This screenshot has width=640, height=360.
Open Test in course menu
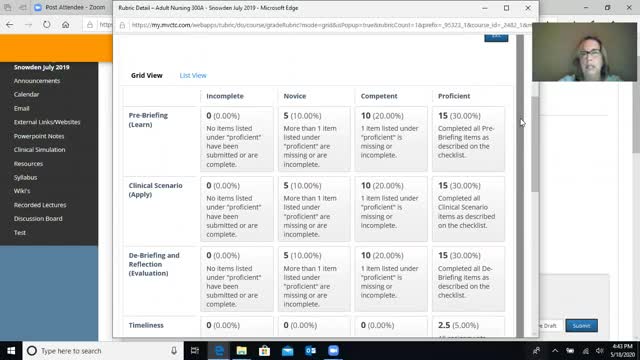coord(20,233)
